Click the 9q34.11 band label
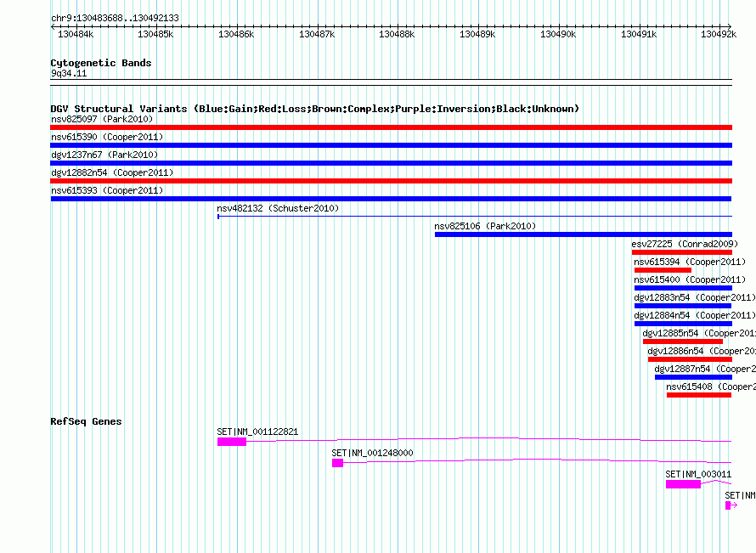The width and height of the screenshot is (756, 553). 69,74
